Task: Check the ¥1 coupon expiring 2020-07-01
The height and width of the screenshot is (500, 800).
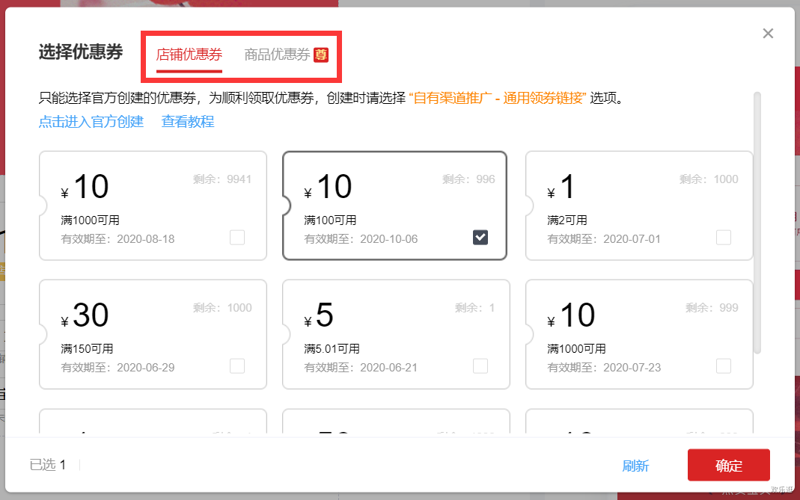Action: 723,237
